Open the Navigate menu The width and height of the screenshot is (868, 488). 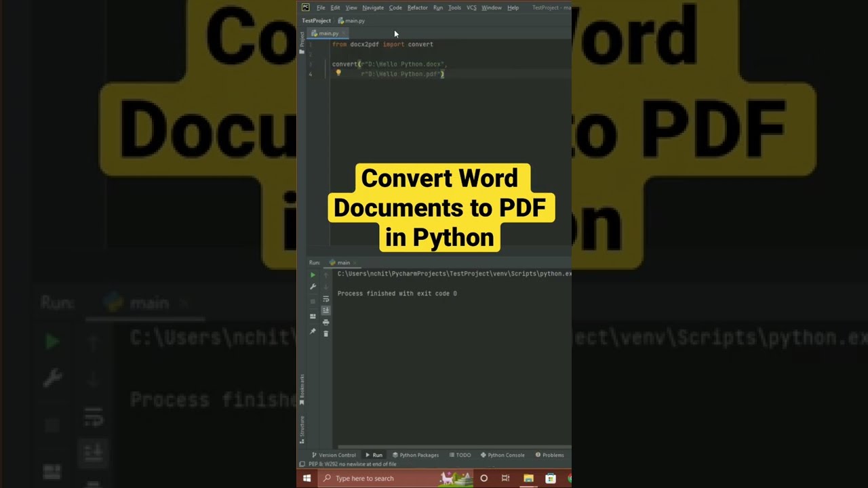pos(373,7)
